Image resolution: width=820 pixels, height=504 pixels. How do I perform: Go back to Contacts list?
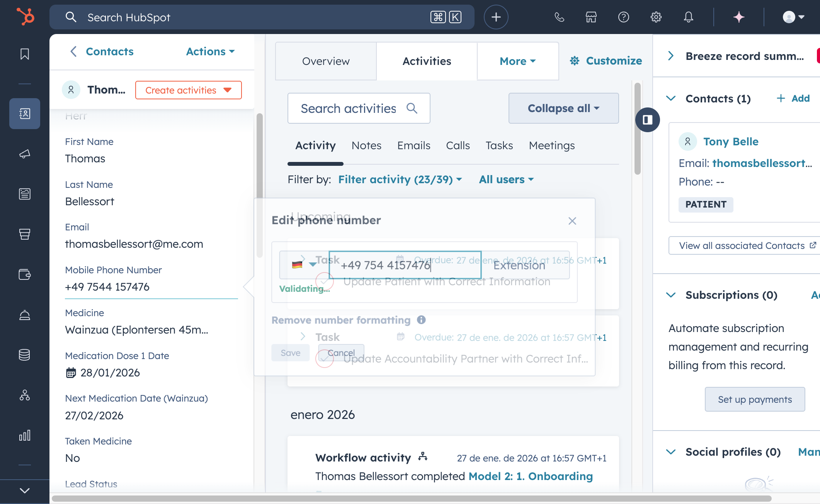pos(102,51)
